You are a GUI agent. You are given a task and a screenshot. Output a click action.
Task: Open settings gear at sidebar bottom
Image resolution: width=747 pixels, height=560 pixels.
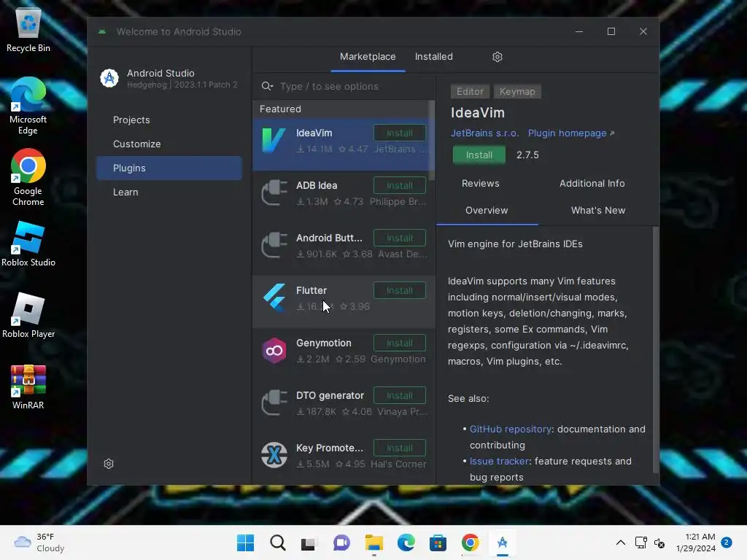(109, 464)
